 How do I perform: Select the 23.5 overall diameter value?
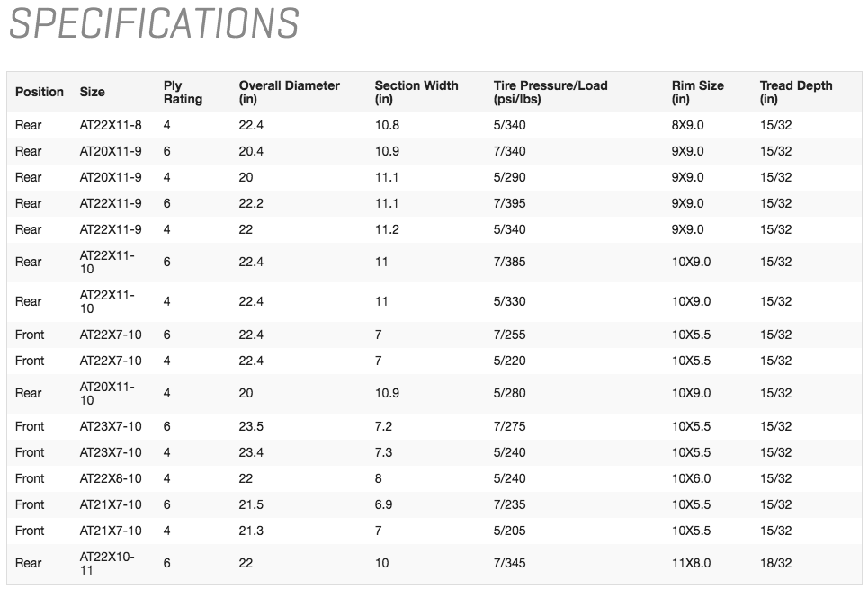pyautogui.click(x=251, y=426)
